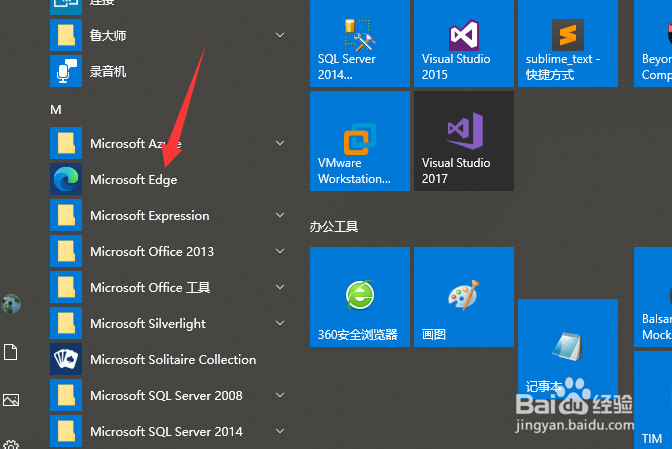Select Microsoft Office 工具 label
This screenshot has width=672, height=449.
point(150,287)
